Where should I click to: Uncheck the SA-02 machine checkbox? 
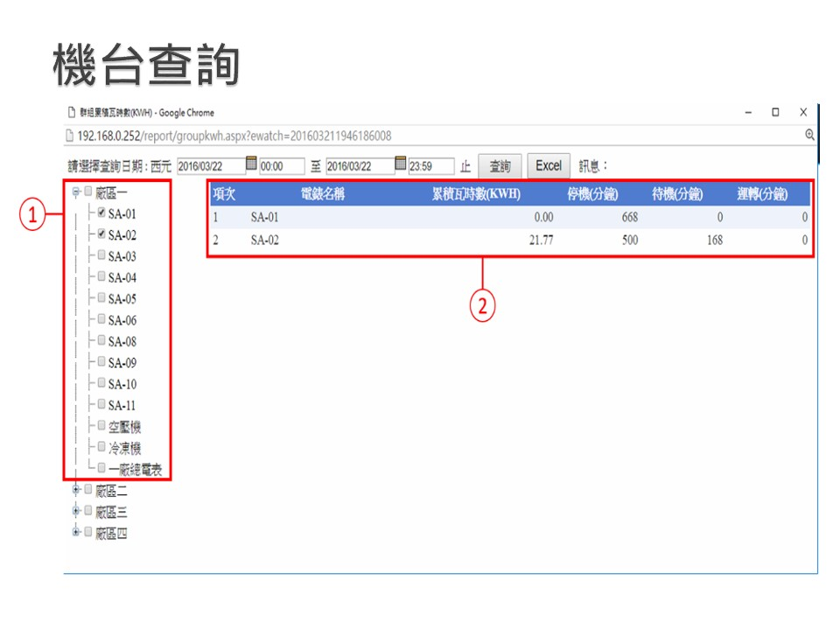102,234
